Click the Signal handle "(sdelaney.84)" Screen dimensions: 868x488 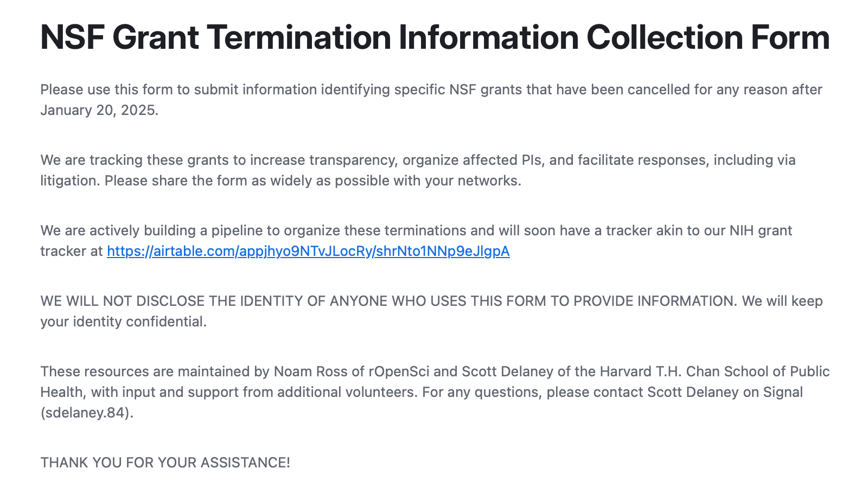coord(86,413)
